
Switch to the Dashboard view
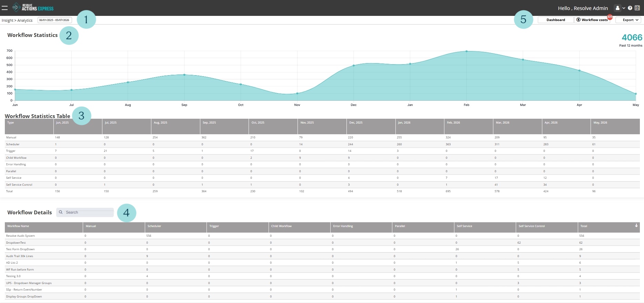(555, 20)
